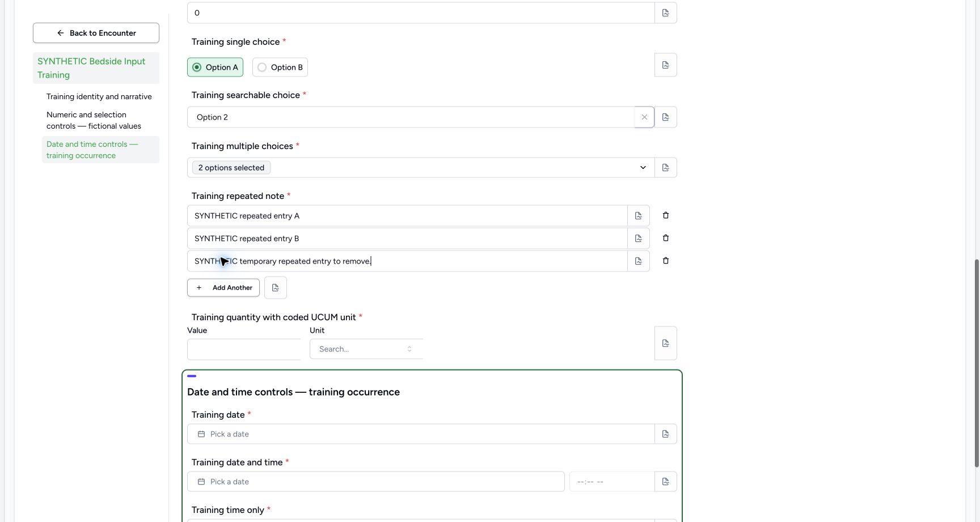Delete SYNTHETIC repeated entry B with trash icon

(x=666, y=238)
